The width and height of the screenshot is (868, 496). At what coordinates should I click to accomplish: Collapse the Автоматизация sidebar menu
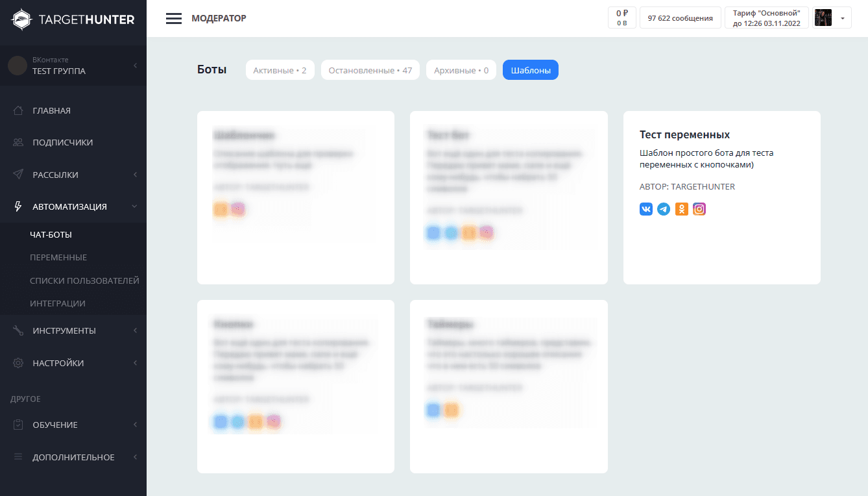69,207
